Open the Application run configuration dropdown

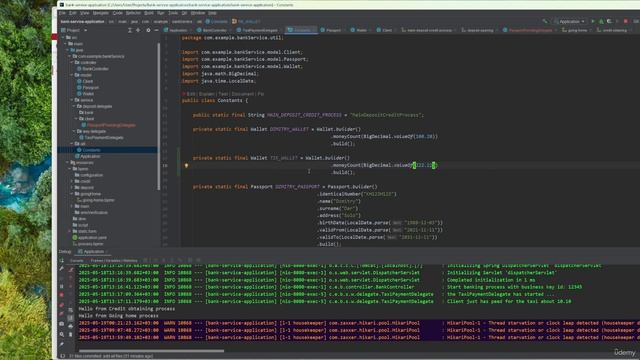pos(570,21)
